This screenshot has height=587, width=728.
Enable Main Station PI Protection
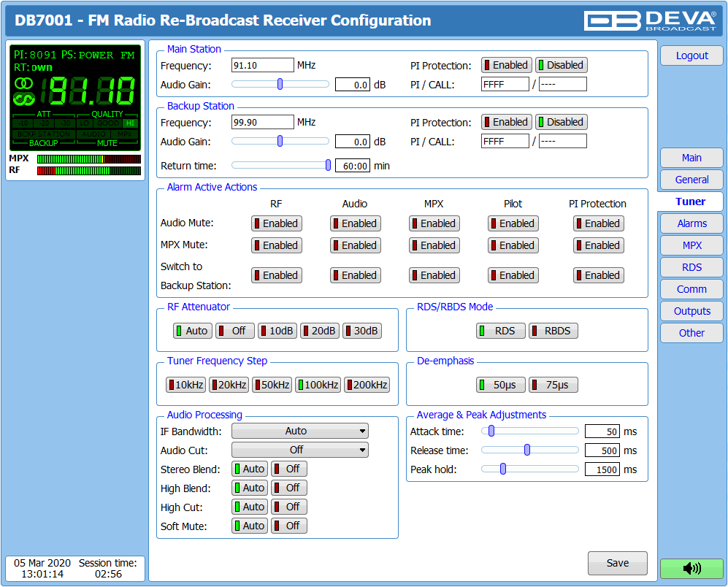[506, 65]
